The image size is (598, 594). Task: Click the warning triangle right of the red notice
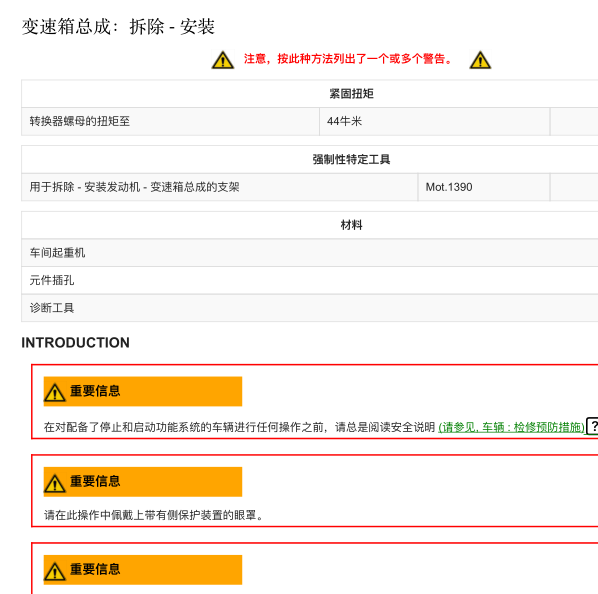[480, 60]
